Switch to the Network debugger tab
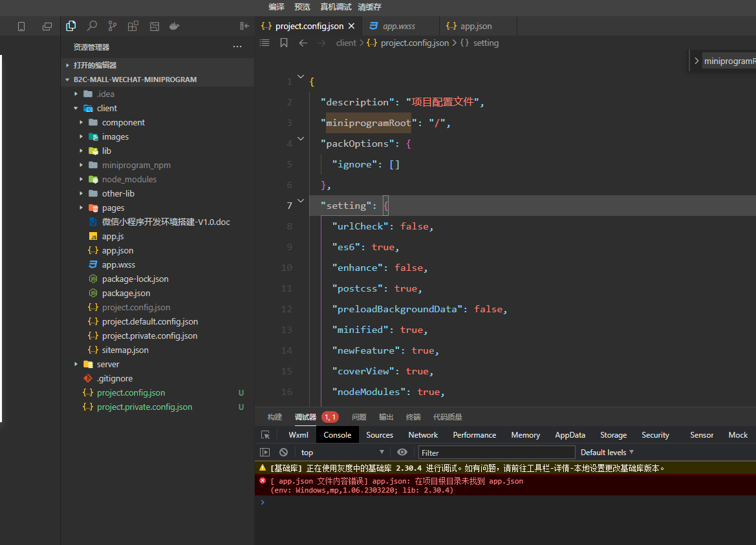756x545 pixels. coord(423,435)
